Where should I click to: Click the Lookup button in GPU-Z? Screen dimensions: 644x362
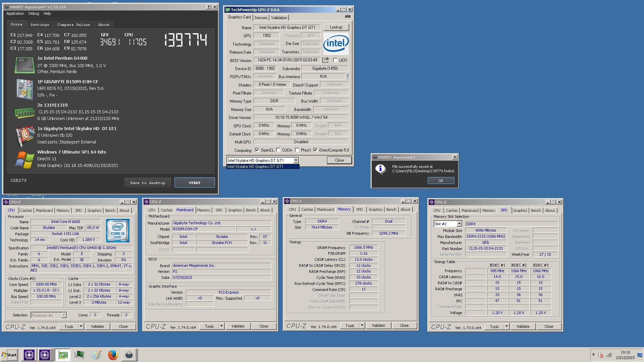click(336, 27)
